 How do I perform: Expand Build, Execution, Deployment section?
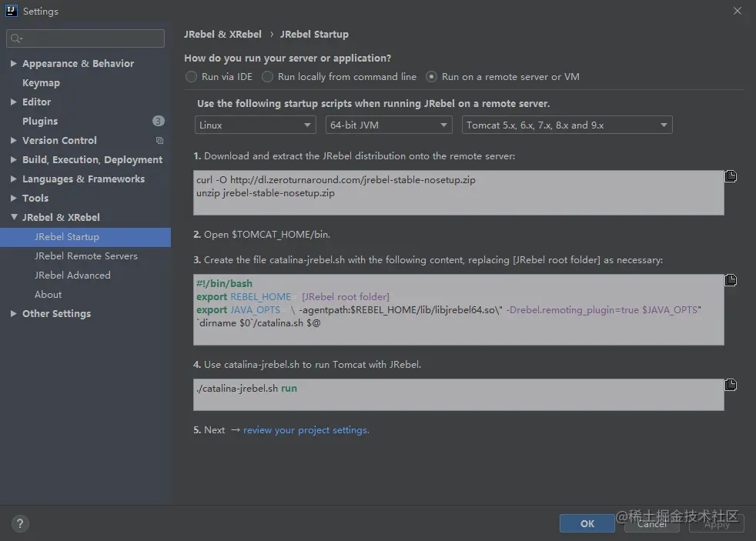(x=14, y=159)
